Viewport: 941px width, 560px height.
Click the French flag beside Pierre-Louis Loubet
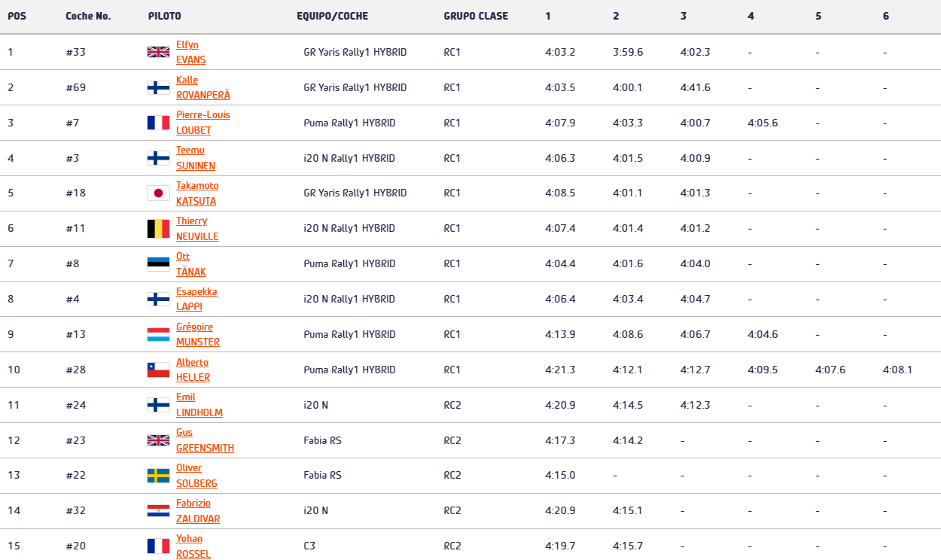tap(158, 123)
